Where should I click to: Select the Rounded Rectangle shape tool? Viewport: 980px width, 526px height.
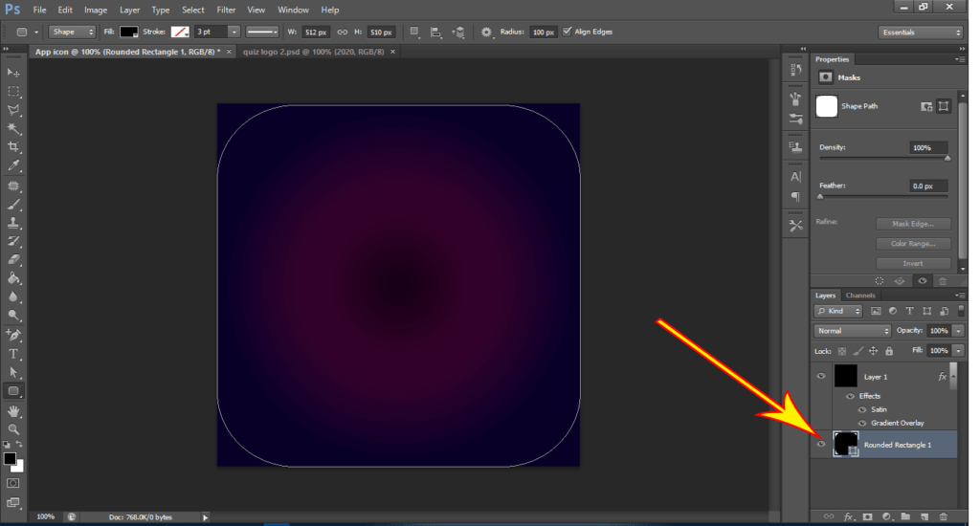13,392
